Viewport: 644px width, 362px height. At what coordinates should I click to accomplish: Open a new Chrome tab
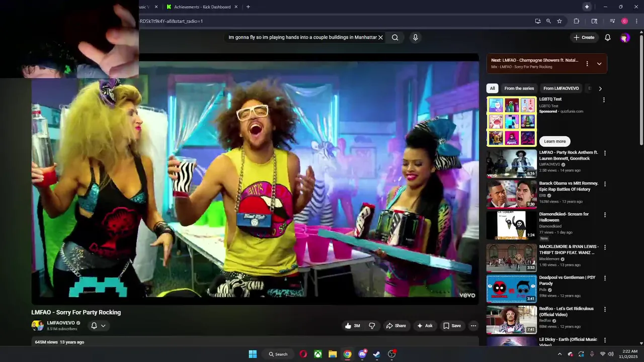click(248, 7)
